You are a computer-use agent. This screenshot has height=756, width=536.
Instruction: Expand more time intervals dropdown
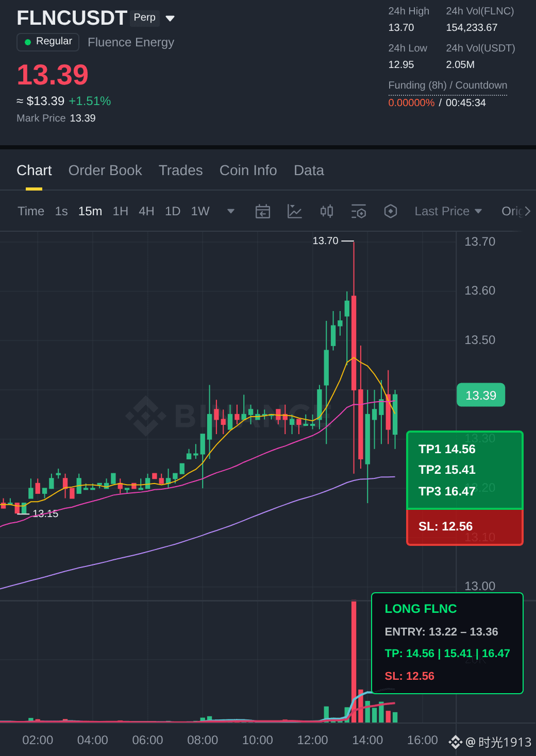click(x=231, y=211)
